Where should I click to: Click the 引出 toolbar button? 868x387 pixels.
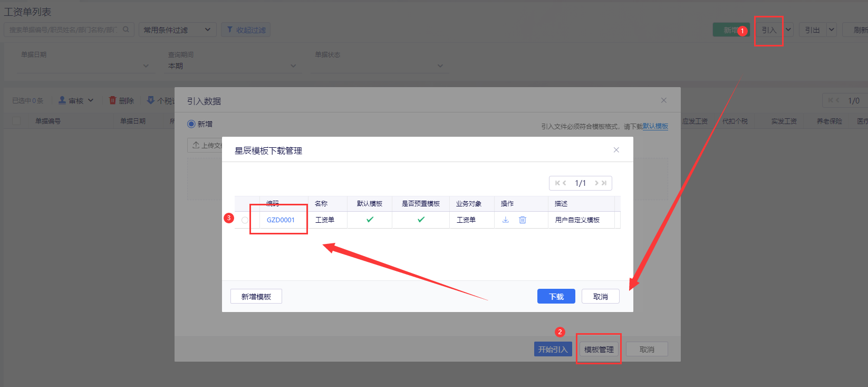(813, 30)
